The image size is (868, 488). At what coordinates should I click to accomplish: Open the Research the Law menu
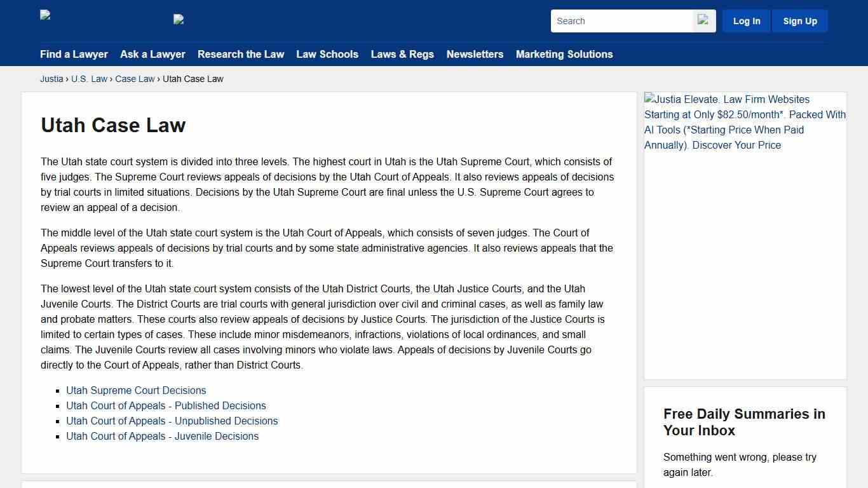coord(240,54)
